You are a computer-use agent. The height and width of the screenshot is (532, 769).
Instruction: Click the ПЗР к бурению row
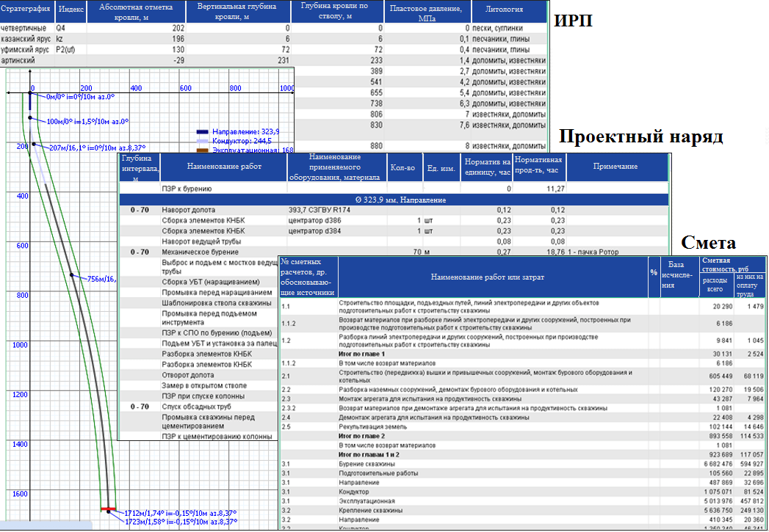point(394,188)
